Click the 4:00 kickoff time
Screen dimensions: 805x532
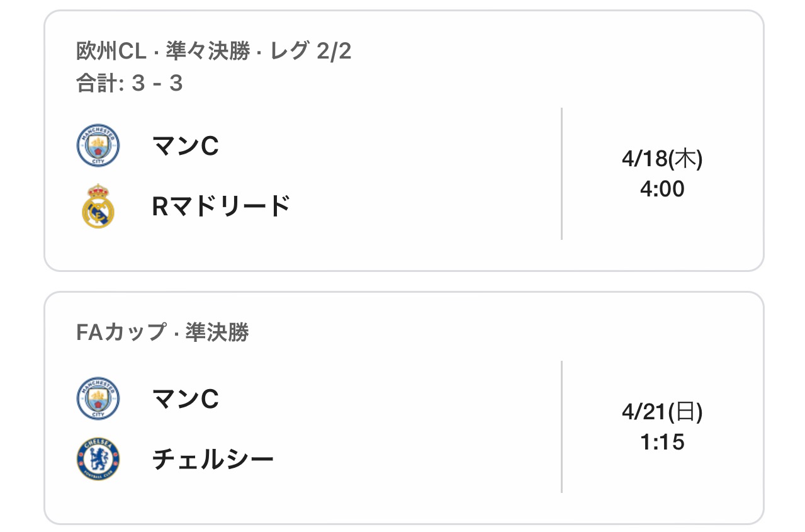coord(661,188)
